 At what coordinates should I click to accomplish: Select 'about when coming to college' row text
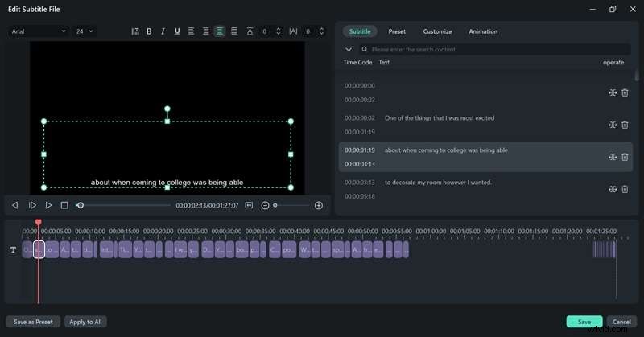pyautogui.click(x=446, y=150)
